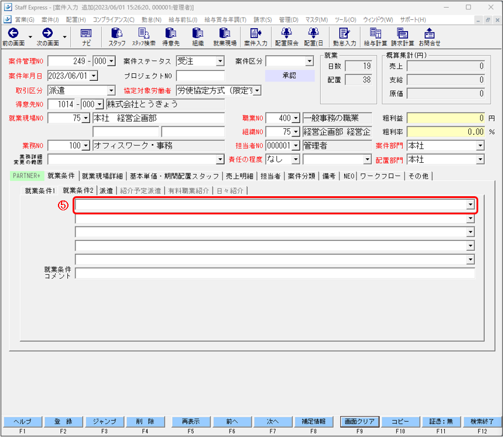The image size is (504, 437).
Task: Open the 案件部門 dropdown
Action: point(480,146)
